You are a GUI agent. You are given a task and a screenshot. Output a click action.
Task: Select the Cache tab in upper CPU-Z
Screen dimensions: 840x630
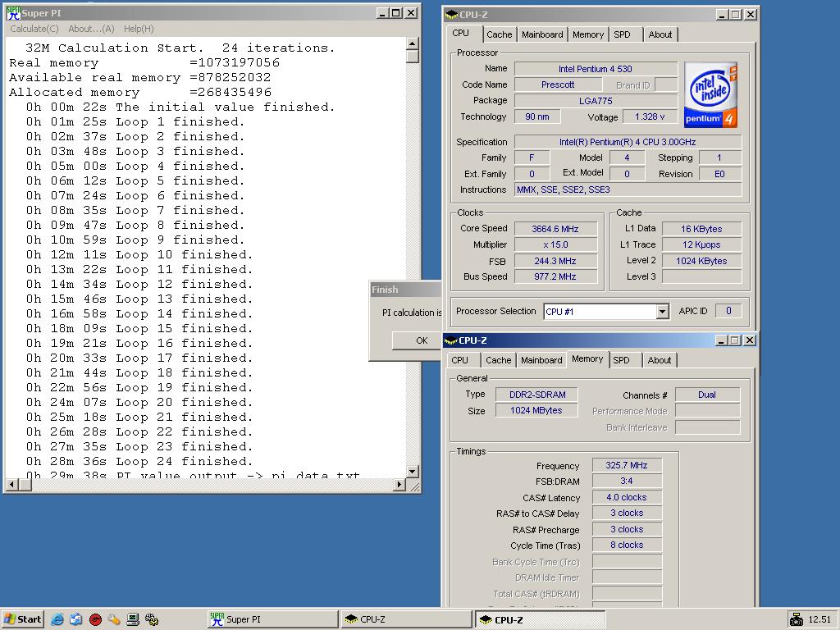[x=500, y=34]
